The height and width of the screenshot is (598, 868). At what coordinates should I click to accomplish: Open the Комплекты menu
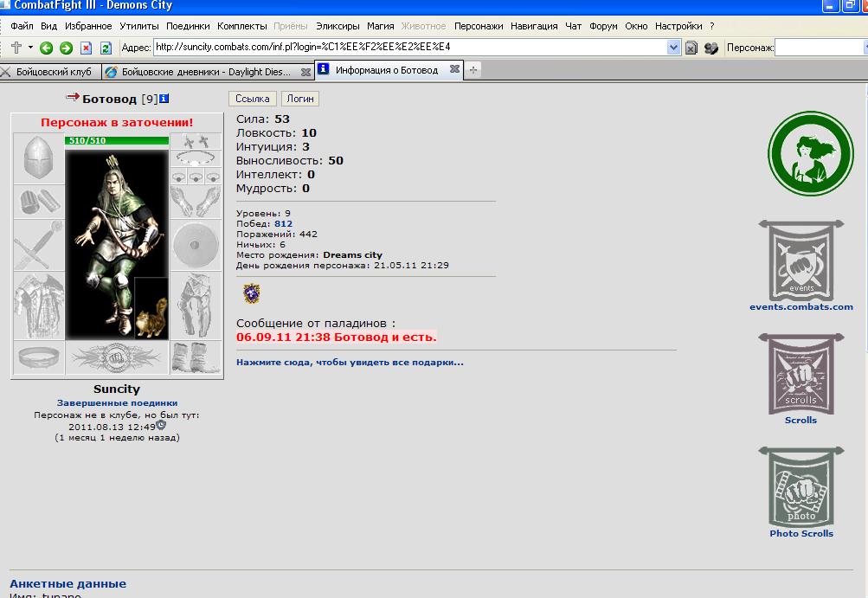(x=242, y=26)
